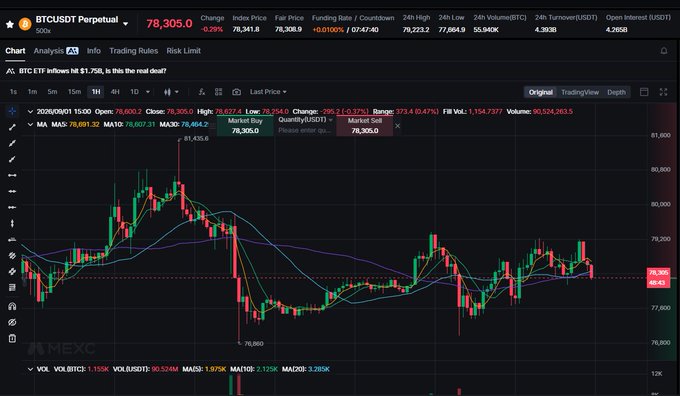Select the 5m timeframe

click(x=52, y=92)
